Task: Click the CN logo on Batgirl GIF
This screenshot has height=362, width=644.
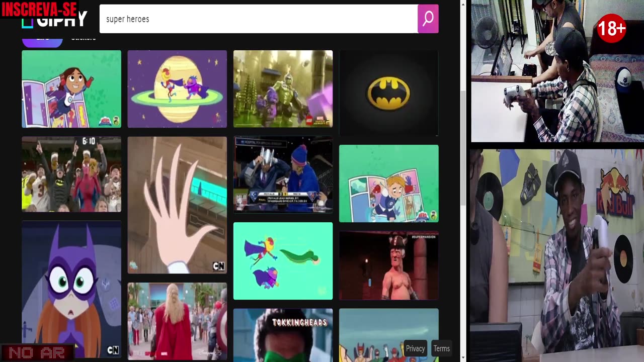Action: (113, 350)
